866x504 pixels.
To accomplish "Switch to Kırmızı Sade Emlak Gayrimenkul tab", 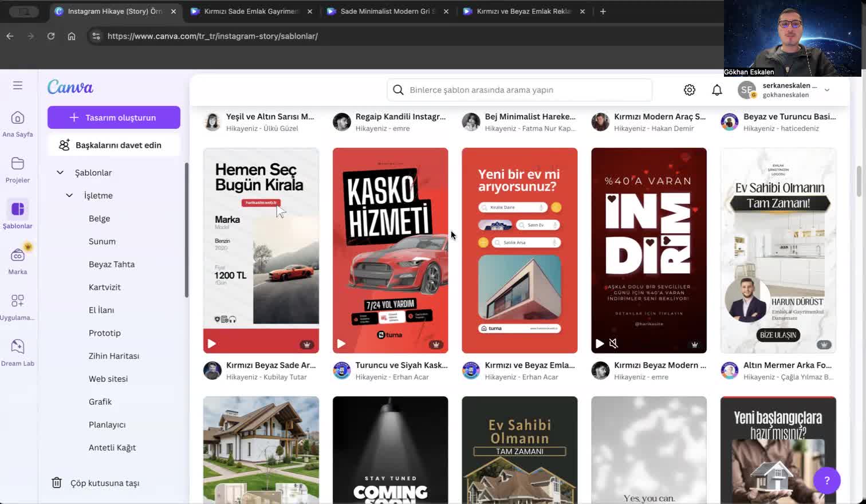I will tap(252, 11).
